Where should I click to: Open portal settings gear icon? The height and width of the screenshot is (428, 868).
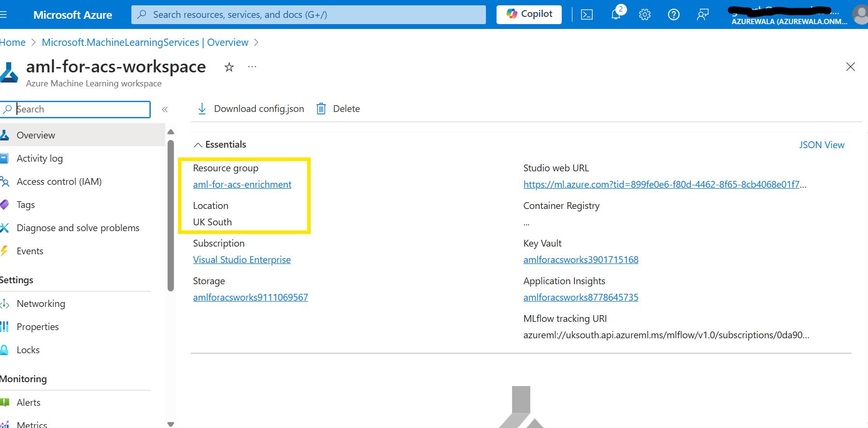point(645,14)
